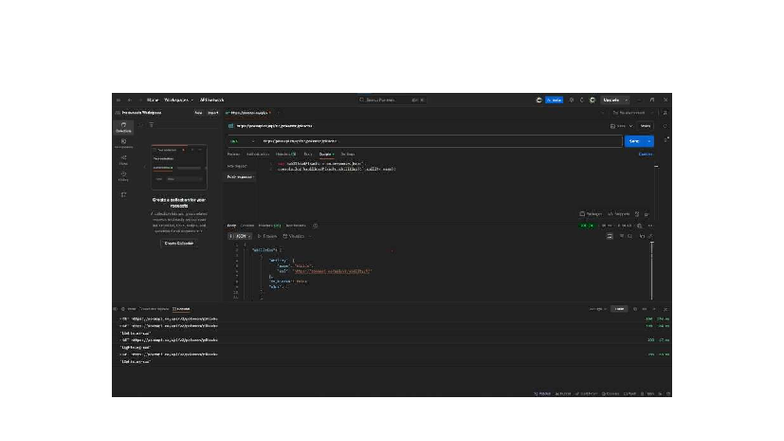
Task: Open a new request tab with the plus
Action: click(x=278, y=113)
